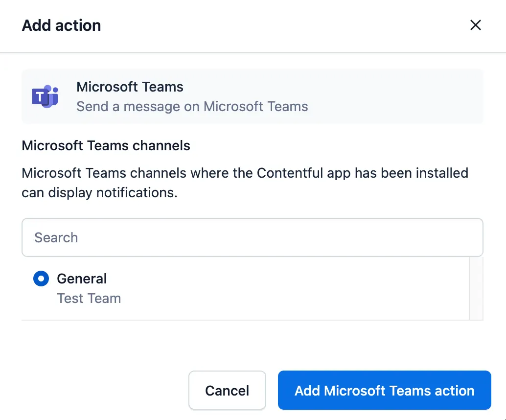Close the Add action dialog
The height and width of the screenshot is (420, 506).
[475, 25]
